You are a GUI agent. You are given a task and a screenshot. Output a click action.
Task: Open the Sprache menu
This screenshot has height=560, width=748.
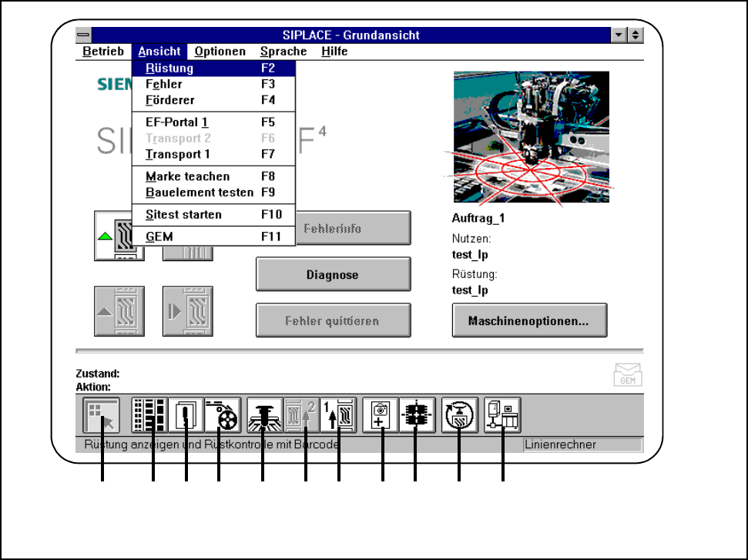click(x=283, y=51)
